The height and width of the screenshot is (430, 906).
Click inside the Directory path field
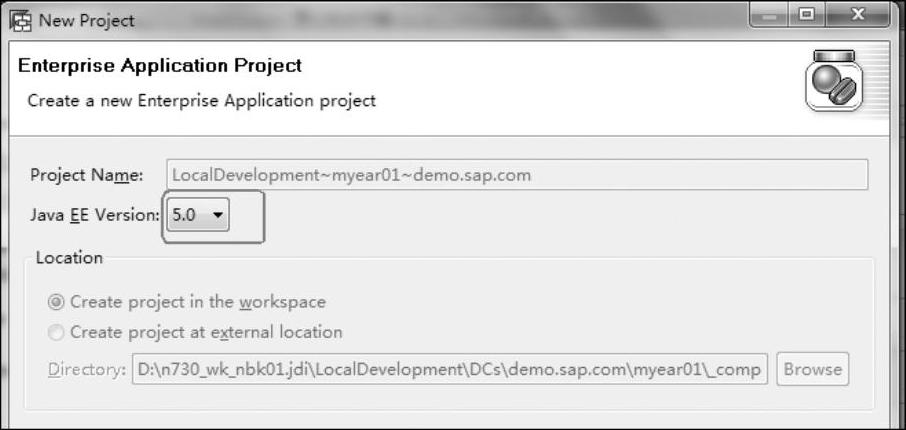coord(450,369)
